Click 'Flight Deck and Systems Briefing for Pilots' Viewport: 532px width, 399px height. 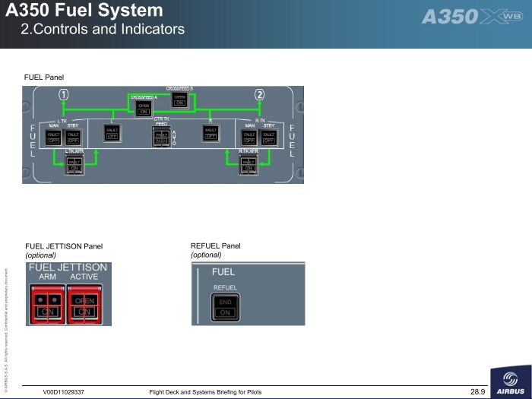205,392
